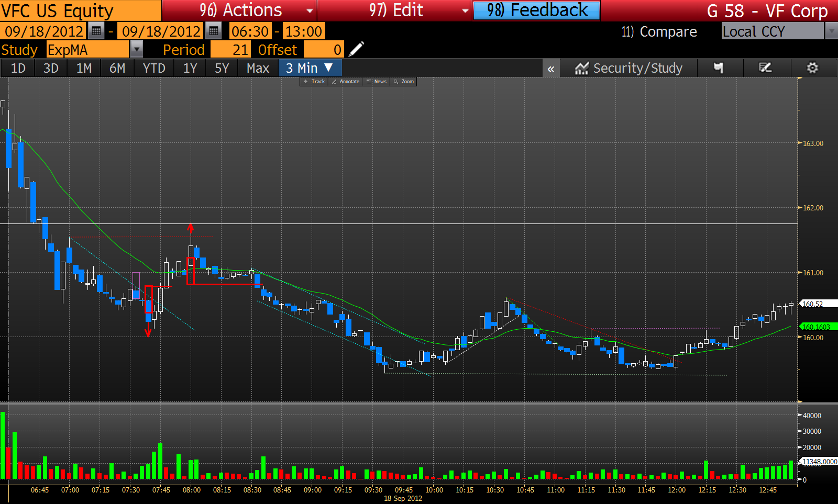Select the 5Y range tab
Image resolution: width=838 pixels, height=504 pixels.
[222, 68]
